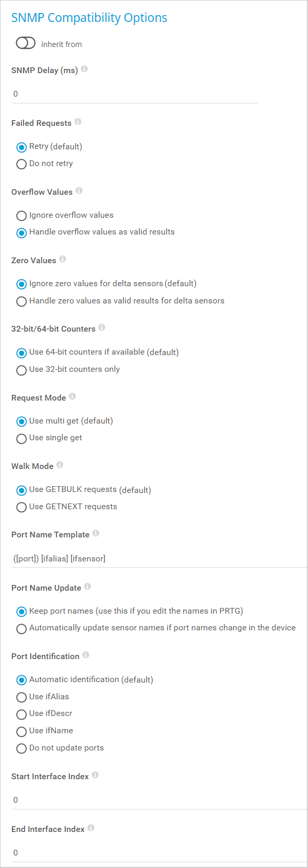Select Do not retry option
Image resolution: width=308 pixels, height=868 pixels.
point(45,164)
